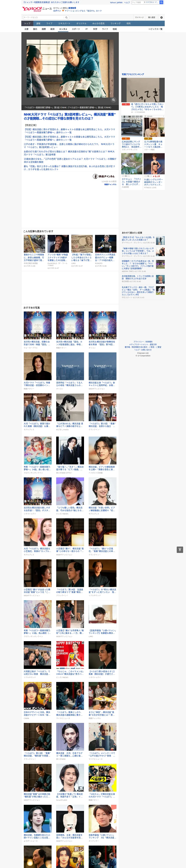
Task: Focus the キーワードを入力 search field
Action: [x=44, y=18]
